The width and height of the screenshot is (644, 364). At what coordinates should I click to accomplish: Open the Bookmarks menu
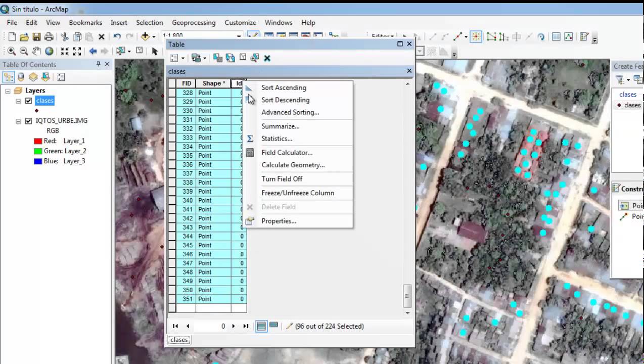tap(85, 23)
